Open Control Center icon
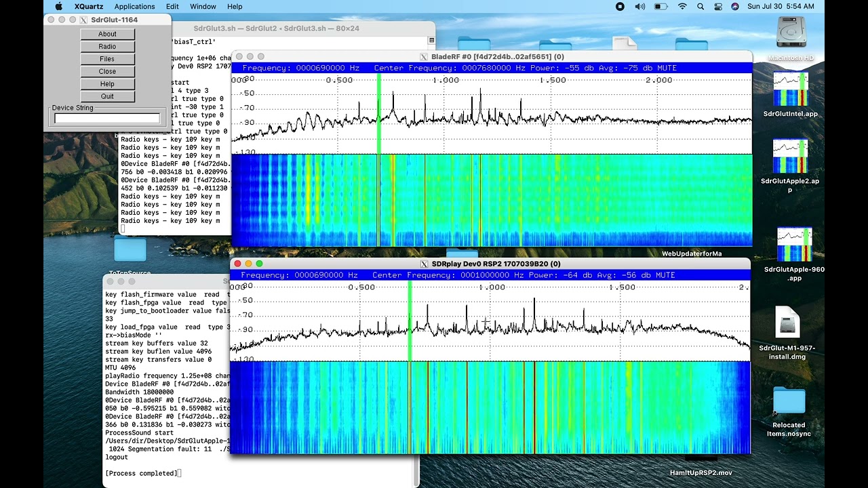Screen dimensions: 868x488 coord(718,6)
